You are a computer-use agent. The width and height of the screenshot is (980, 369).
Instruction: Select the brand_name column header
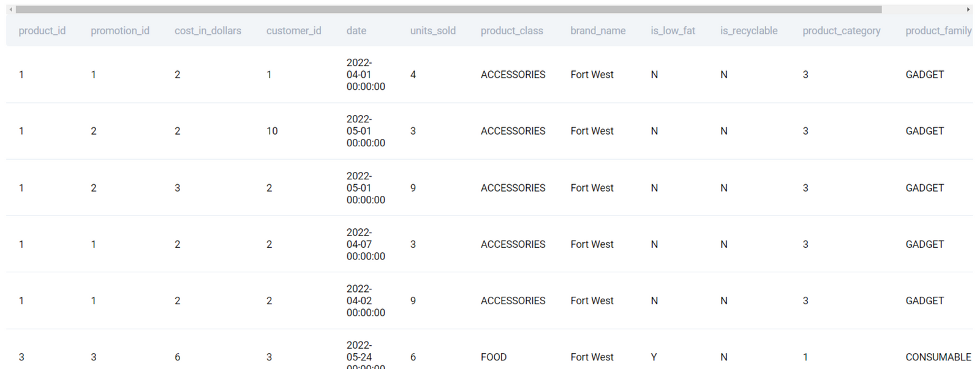tap(598, 31)
